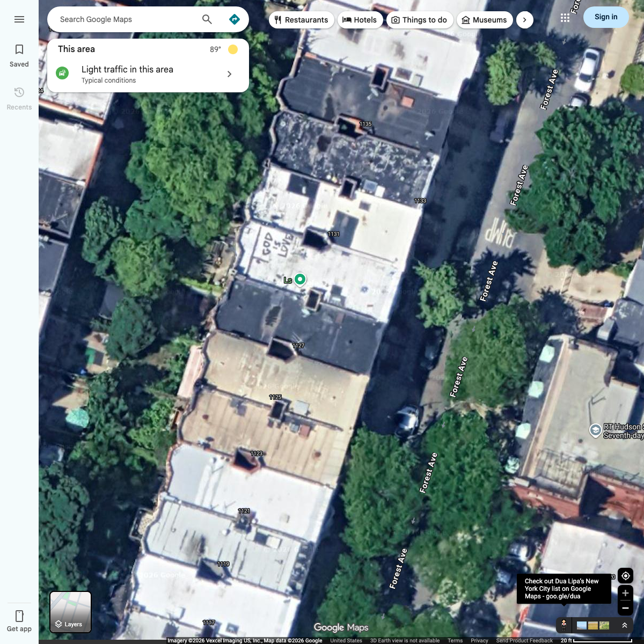Open the Google apps grid
This screenshot has height=644, width=644.
[x=565, y=18]
